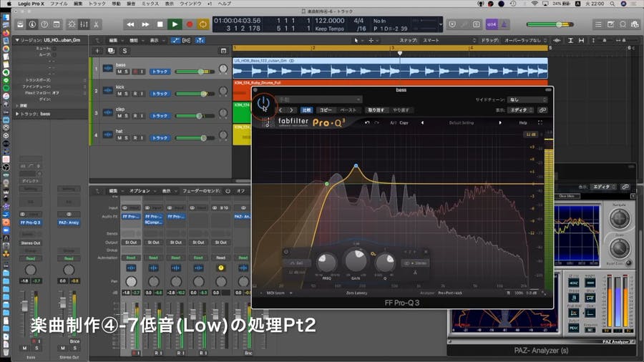The width and height of the screenshot is (644, 362).
Task: Open the サイドチェーン dropdown in plugin header
Action: click(x=527, y=99)
